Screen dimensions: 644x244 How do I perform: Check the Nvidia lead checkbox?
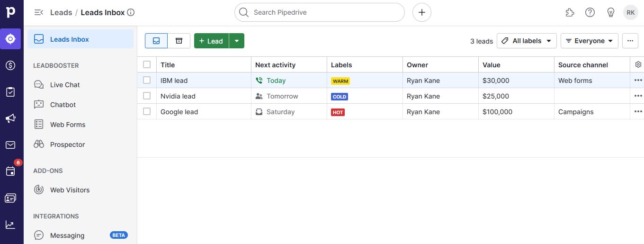point(147,96)
